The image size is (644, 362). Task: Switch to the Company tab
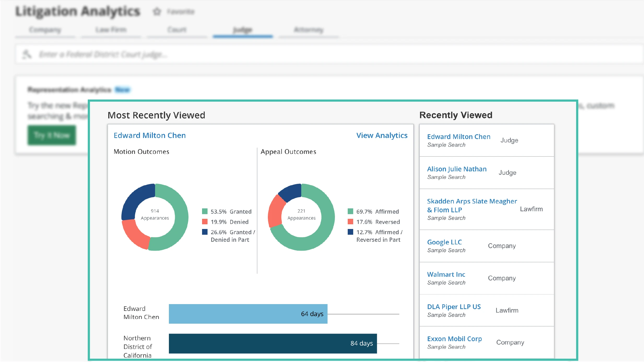[x=45, y=30]
